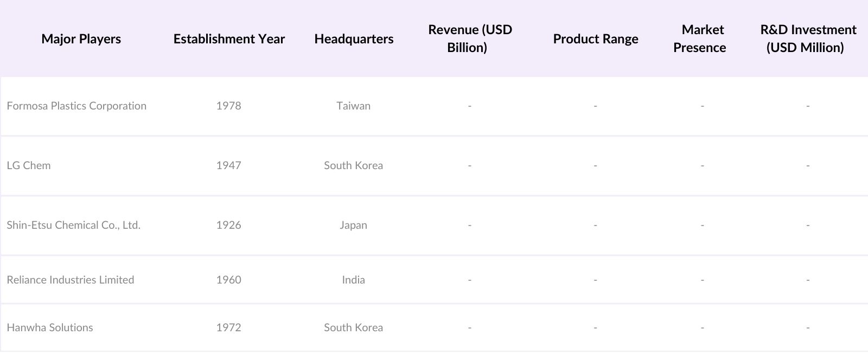Click the 1972 establishment year cell
Screen dimensions: 868x354
click(x=228, y=327)
